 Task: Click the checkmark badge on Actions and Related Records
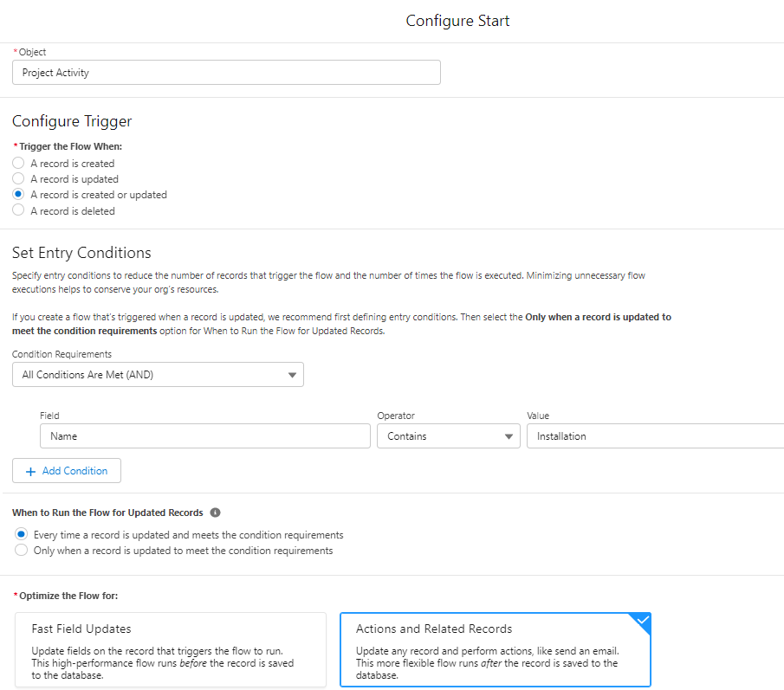point(641,621)
